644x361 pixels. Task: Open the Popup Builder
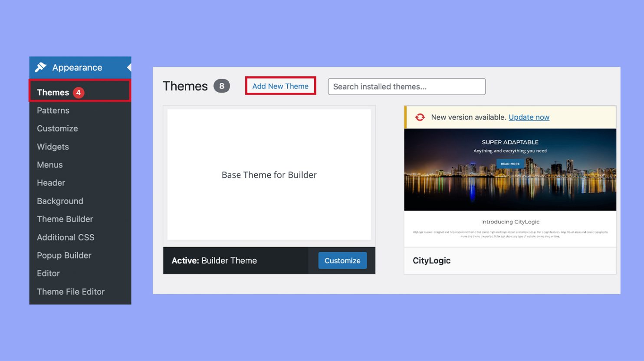(x=64, y=255)
